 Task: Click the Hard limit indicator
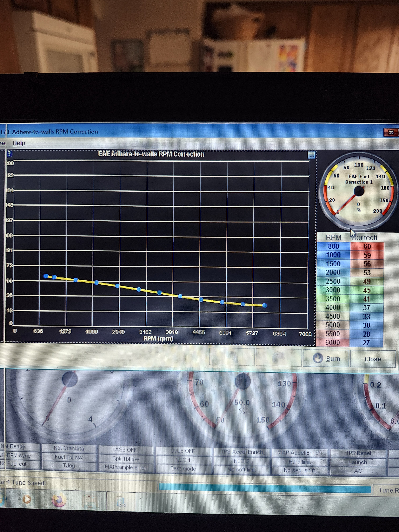pyautogui.click(x=300, y=462)
